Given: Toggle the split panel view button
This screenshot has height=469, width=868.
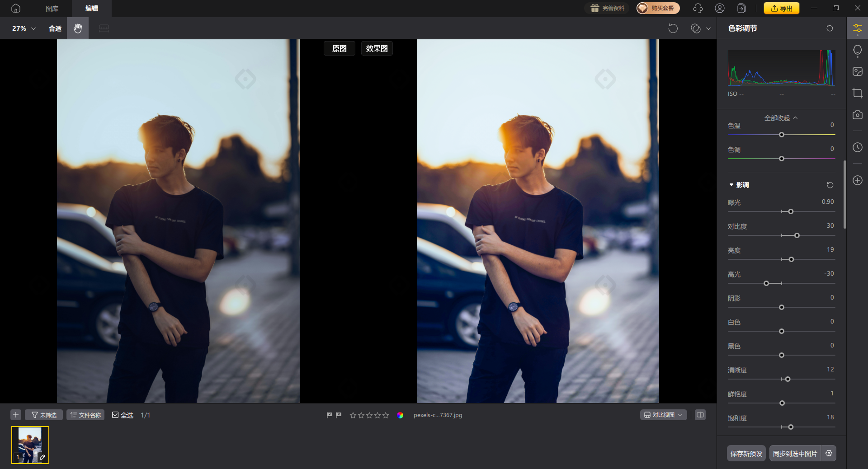Looking at the screenshot, I should 700,415.
